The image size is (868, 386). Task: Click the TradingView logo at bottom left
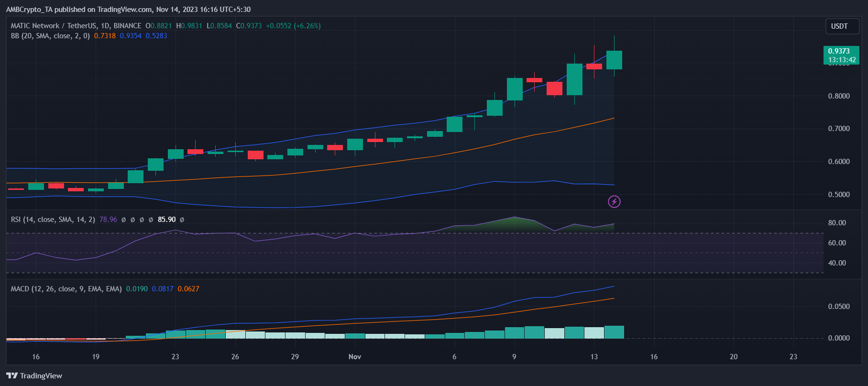pyautogui.click(x=34, y=375)
